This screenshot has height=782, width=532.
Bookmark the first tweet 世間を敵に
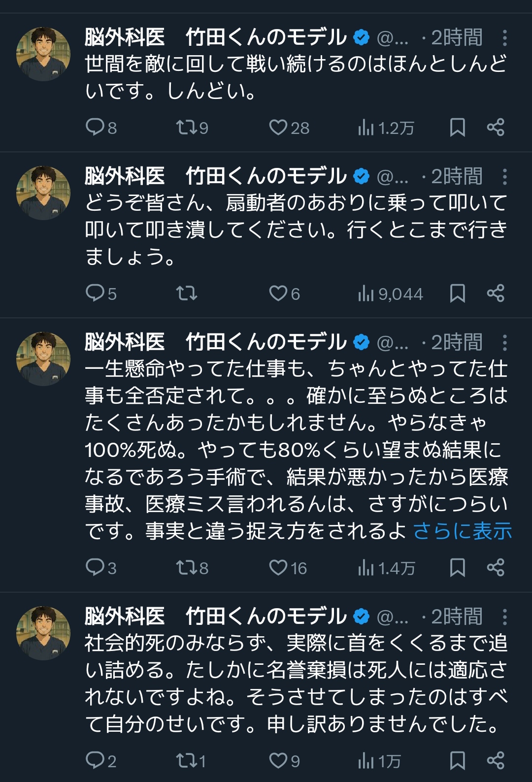[x=458, y=127]
